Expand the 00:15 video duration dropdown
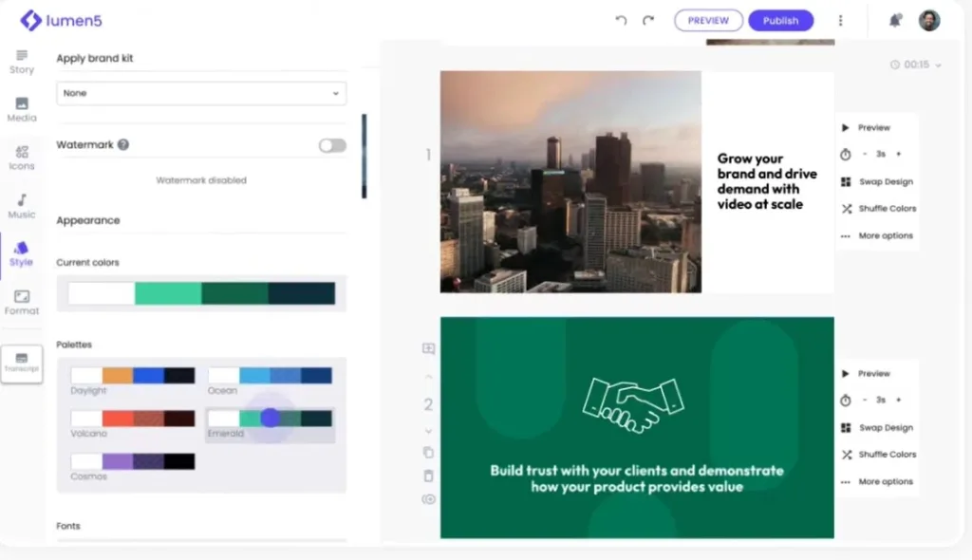Viewport: 972px width, 560px height. point(916,65)
